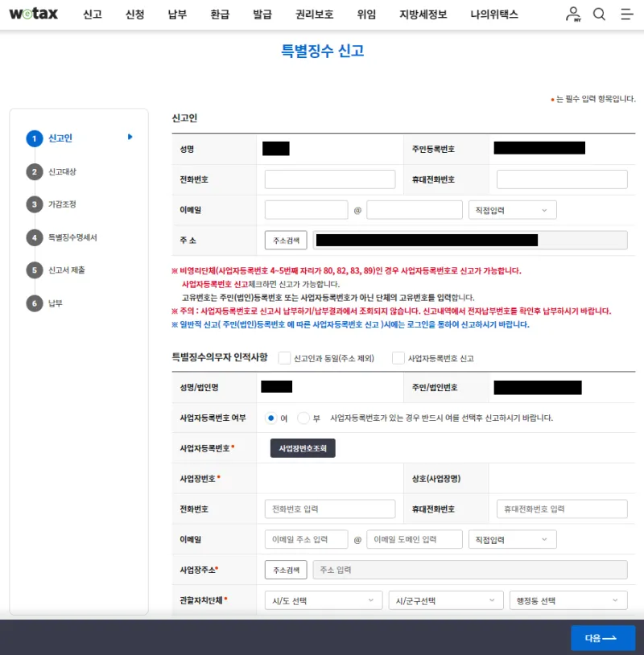Click step 2 신고대상 circle icon
The image size is (644, 655).
click(34, 171)
